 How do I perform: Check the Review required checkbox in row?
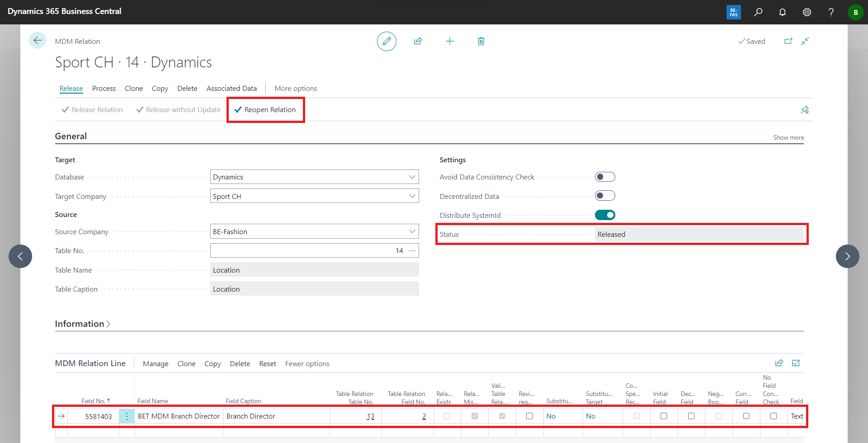coord(529,416)
